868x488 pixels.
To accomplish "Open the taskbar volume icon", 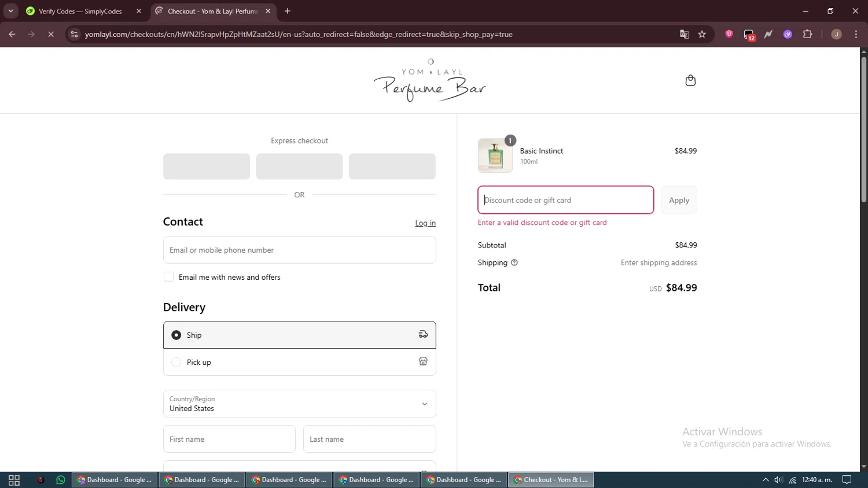I will pos(778,480).
